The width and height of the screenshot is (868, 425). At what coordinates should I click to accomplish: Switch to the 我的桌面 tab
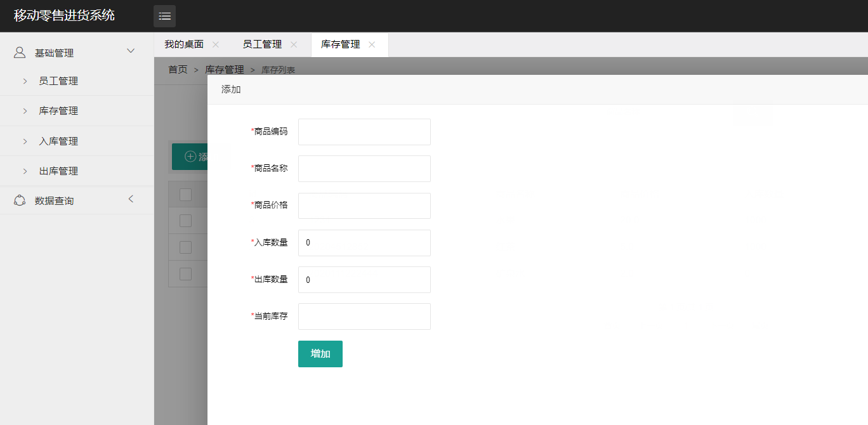point(184,44)
